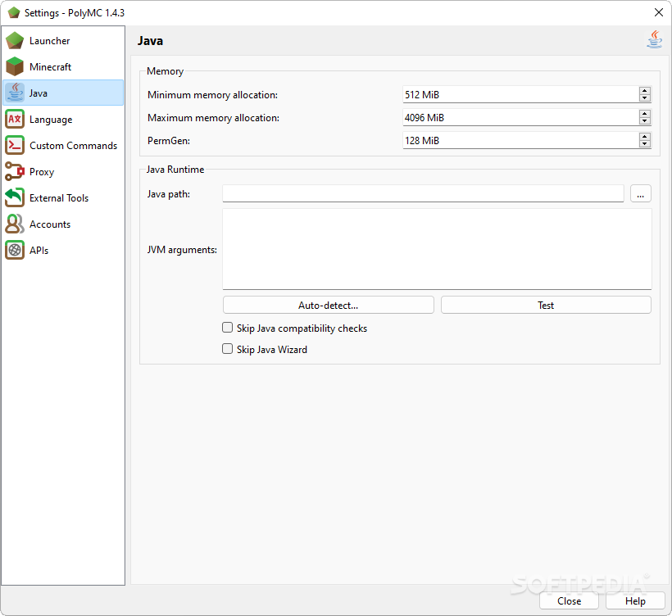This screenshot has height=616, width=672.
Task: Open the Launcher settings icon
Action: [15, 41]
